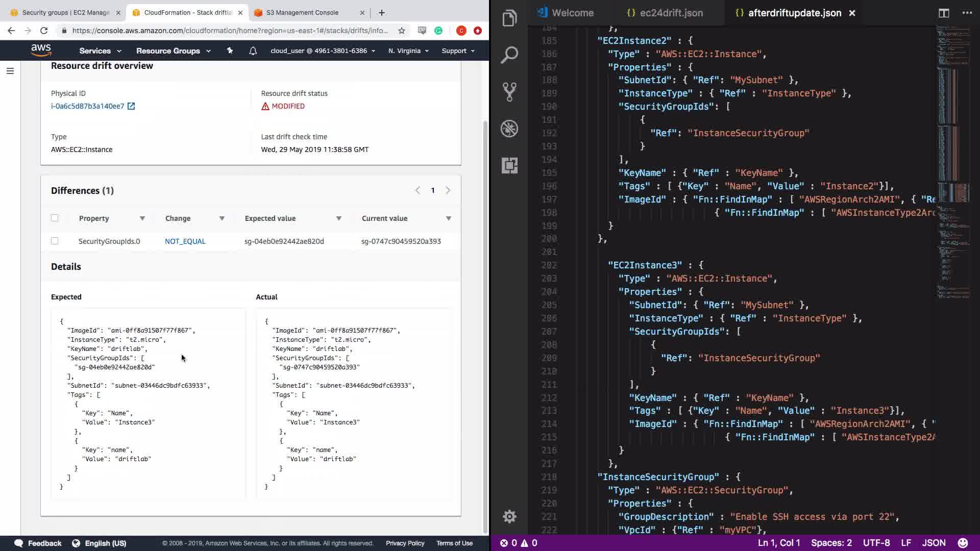
Task: Toggle the select-all checkbox in Differences table
Action: (x=55, y=218)
